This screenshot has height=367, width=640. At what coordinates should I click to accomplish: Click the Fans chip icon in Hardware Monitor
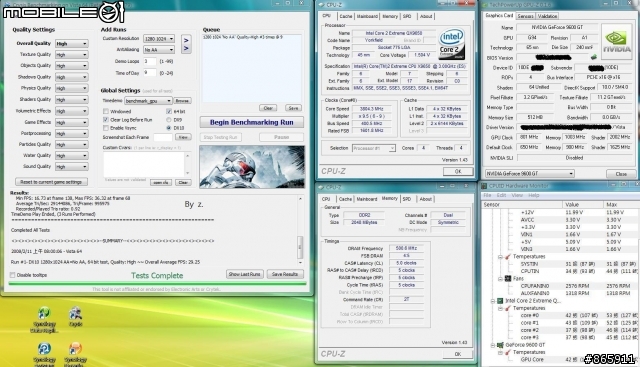click(x=508, y=278)
